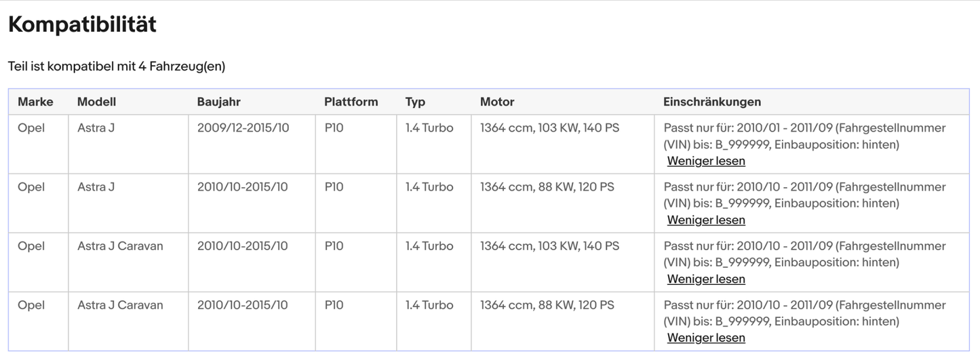This screenshot has width=980, height=358.
Task: Click the Kompatibilität heading
Action: coord(82,24)
